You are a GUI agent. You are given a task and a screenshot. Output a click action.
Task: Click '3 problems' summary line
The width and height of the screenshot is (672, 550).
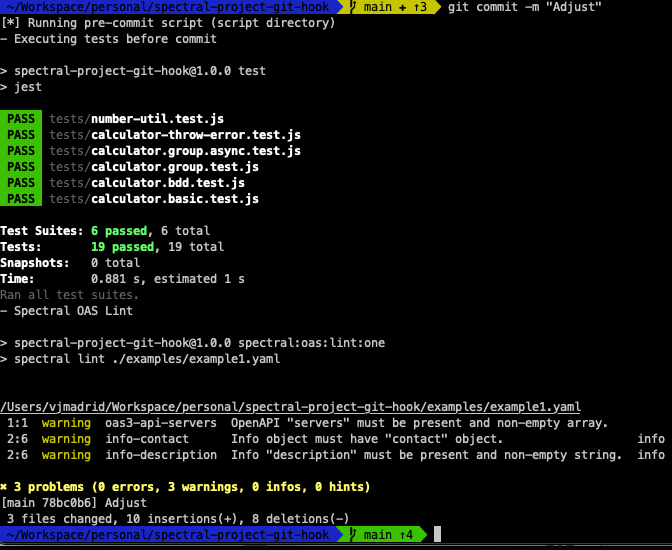point(185,487)
